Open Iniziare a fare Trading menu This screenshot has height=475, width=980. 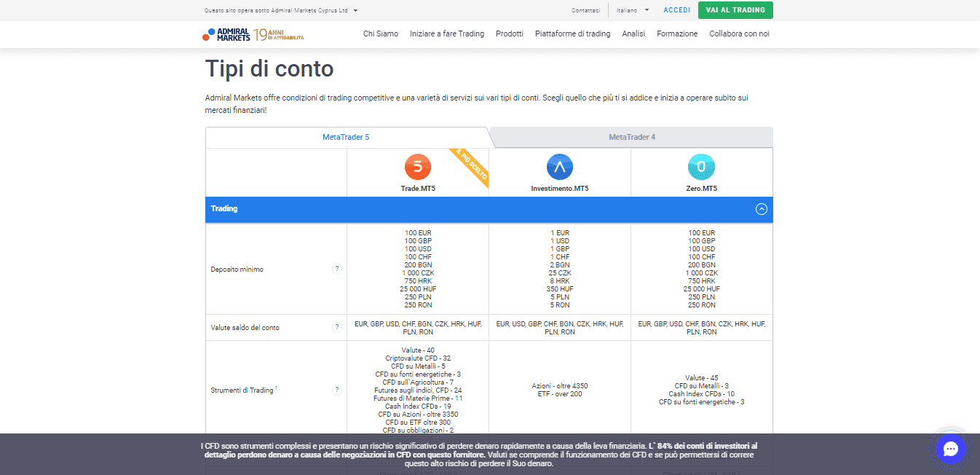tap(447, 34)
